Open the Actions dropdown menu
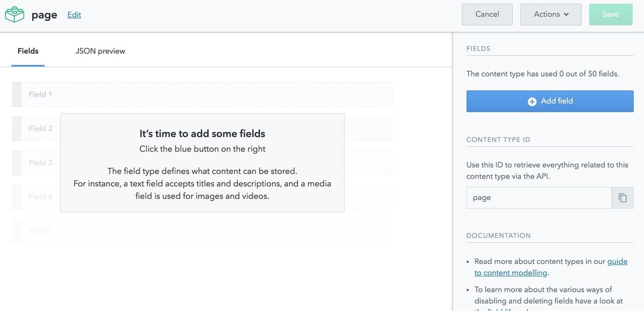This screenshot has height=311, width=644. click(x=551, y=14)
